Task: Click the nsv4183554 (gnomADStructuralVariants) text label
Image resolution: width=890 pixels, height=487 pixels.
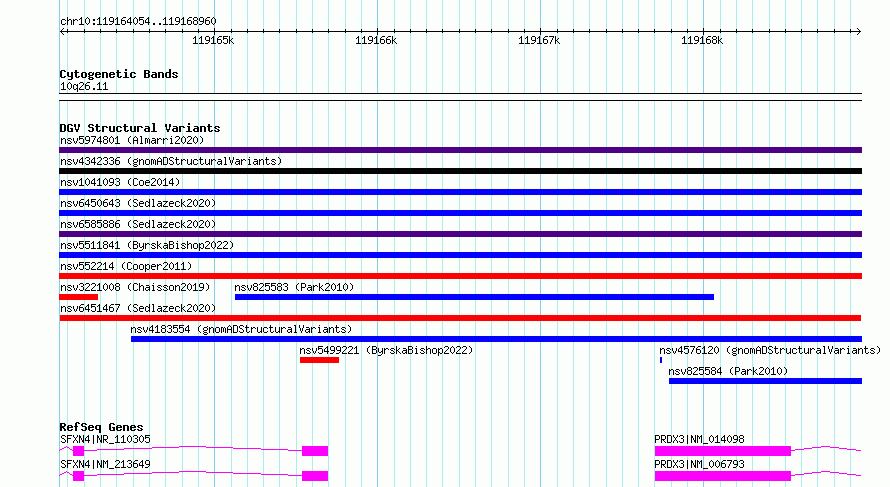Action: 241,329
